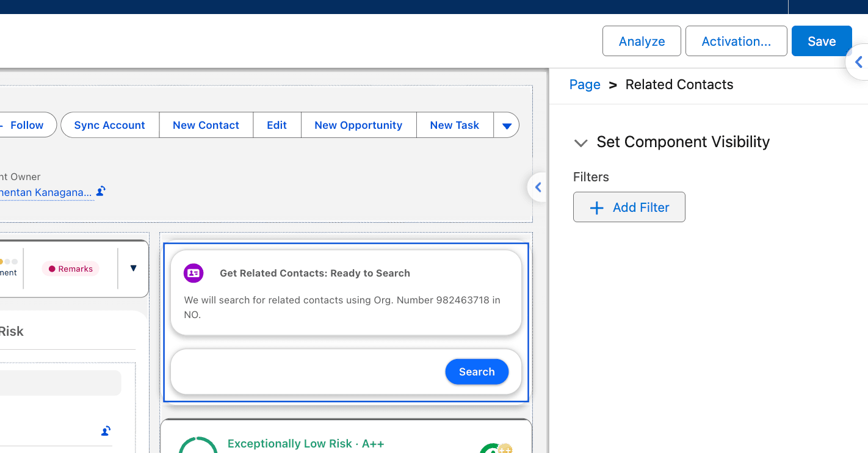This screenshot has width=868, height=453.
Task: Click the "Get Related Contacts: Ready to Search" heading
Action: (x=315, y=273)
